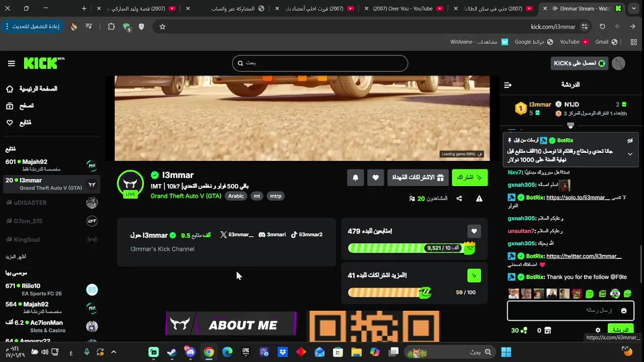Click the Arabic language tag

click(236, 196)
